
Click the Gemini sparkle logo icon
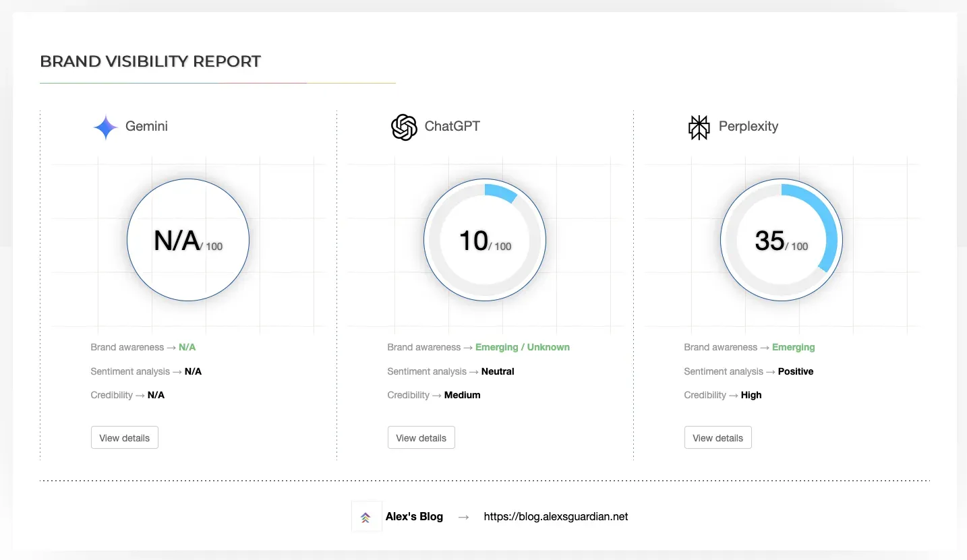(105, 127)
